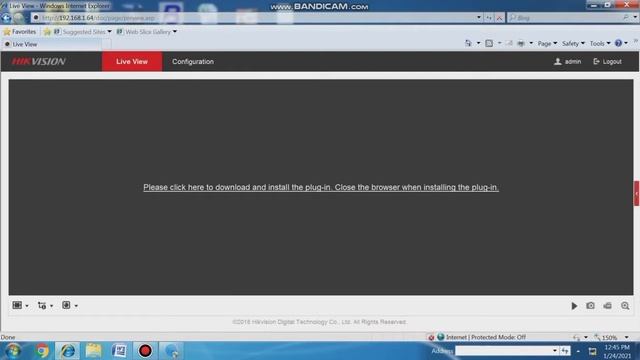Open File Explorer folder on taskbar
The width and height of the screenshot is (640, 360).
[x=93, y=351]
